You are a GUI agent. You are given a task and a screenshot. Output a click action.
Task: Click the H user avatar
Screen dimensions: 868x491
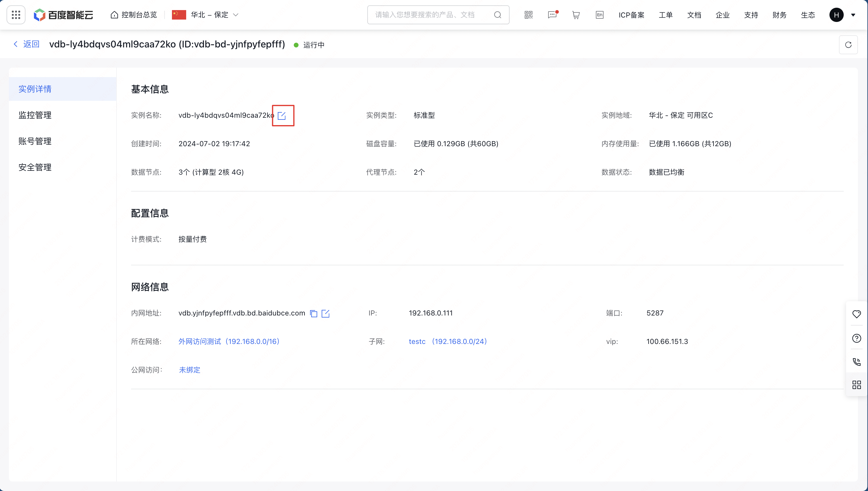[x=836, y=15]
